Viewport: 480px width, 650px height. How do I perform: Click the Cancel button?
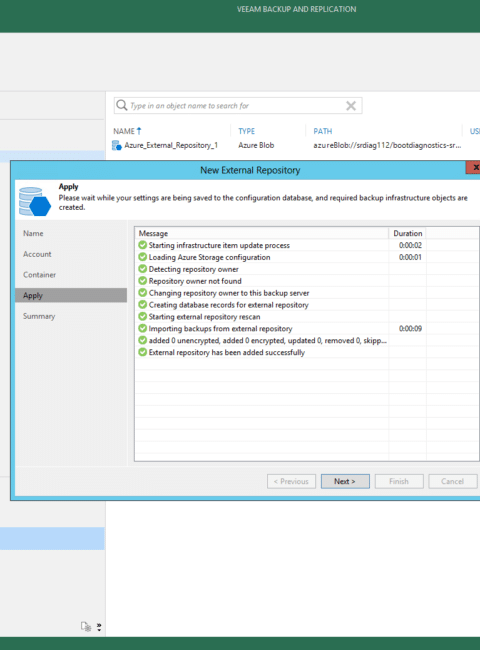click(x=453, y=481)
